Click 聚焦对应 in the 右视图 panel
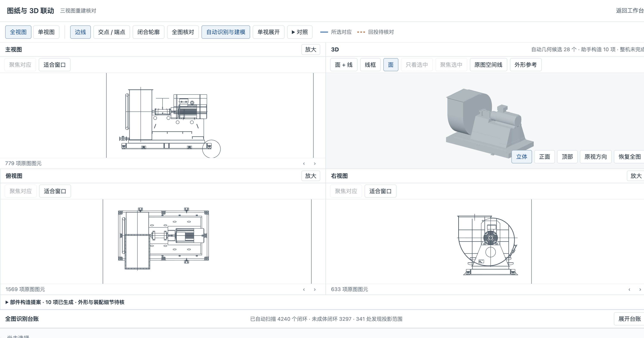 (346, 191)
